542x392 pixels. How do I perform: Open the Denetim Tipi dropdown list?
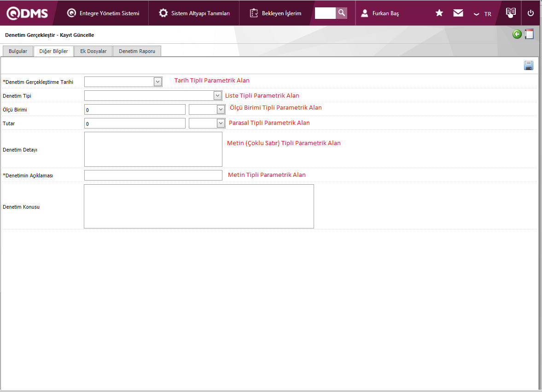[218, 95]
